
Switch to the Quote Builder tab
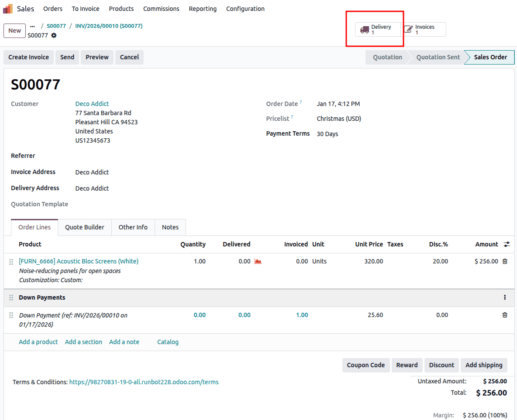click(84, 227)
